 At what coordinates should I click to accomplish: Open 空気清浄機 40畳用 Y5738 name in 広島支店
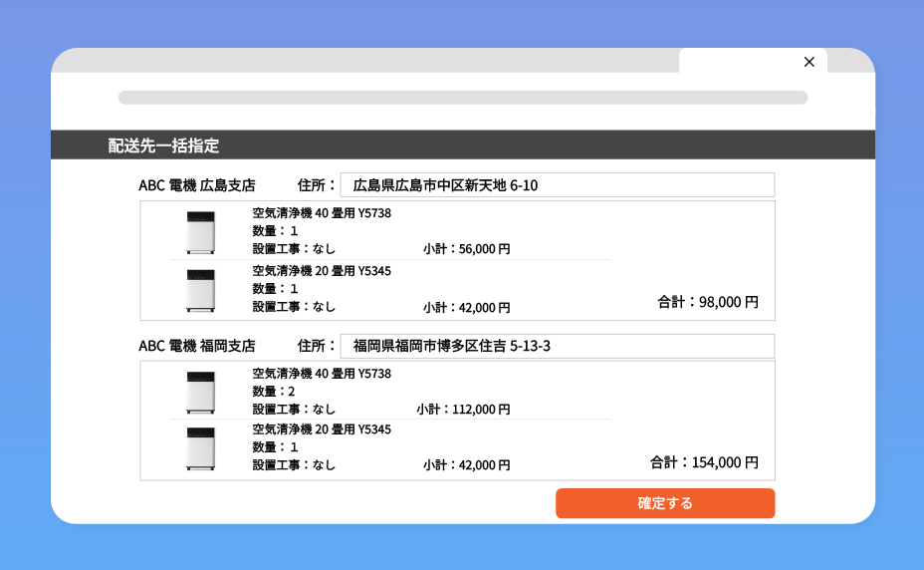click(x=322, y=213)
